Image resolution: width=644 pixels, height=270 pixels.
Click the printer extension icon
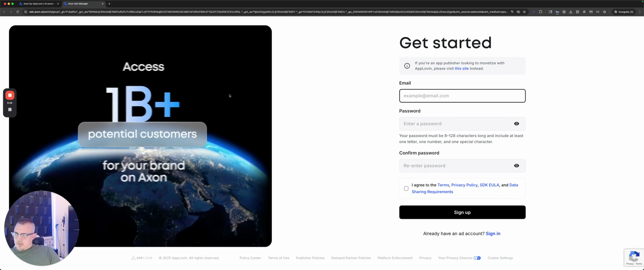(564, 12)
